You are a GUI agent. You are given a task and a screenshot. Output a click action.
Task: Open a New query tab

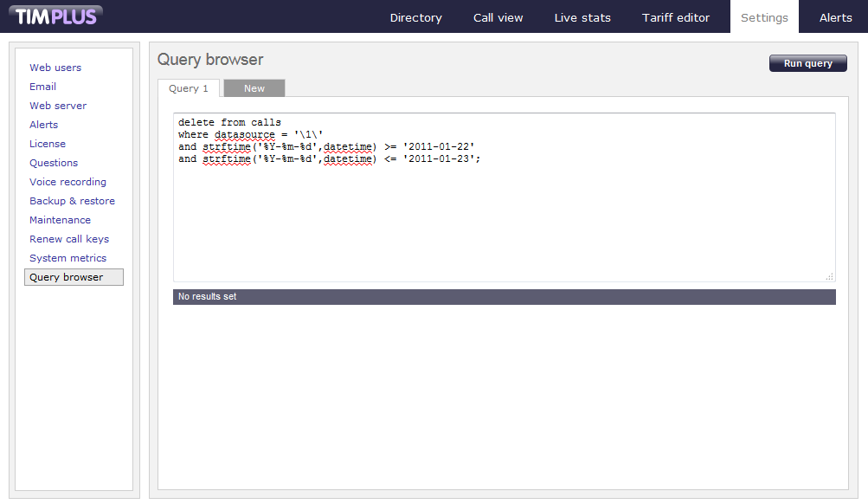(254, 88)
